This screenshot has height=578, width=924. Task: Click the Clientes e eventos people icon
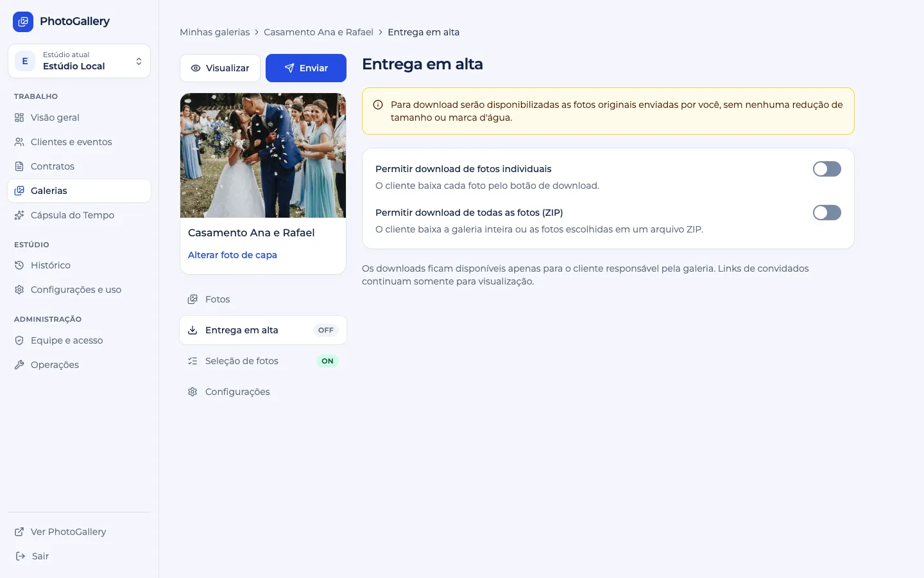click(19, 142)
